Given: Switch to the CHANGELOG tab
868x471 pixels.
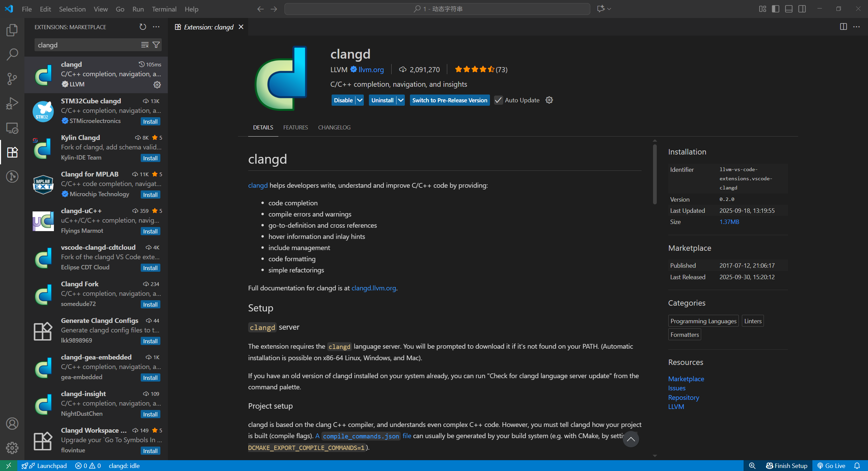Looking at the screenshot, I should pyautogui.click(x=334, y=127).
